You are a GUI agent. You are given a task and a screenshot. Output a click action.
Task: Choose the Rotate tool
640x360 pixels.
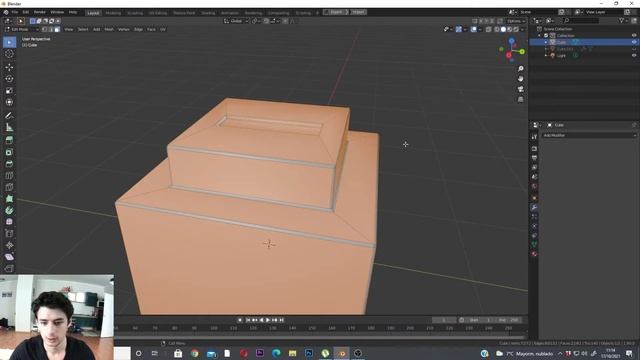(9, 79)
